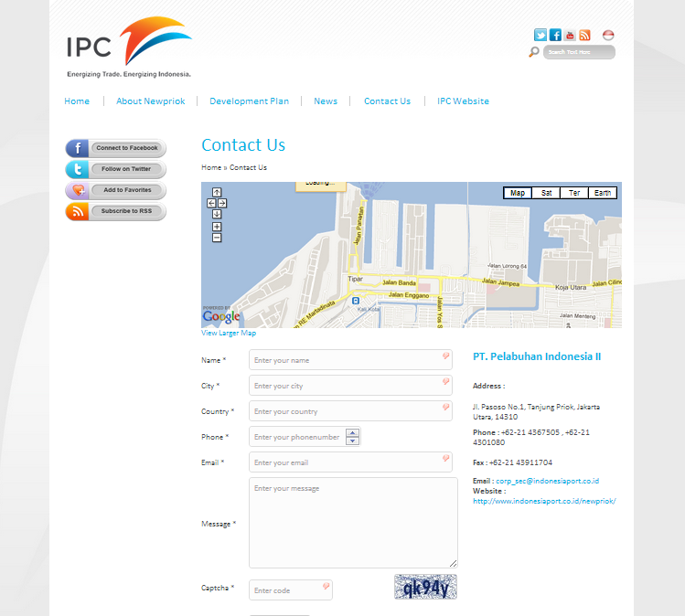
Task: Click View Larger Map link
Action: tap(229, 333)
